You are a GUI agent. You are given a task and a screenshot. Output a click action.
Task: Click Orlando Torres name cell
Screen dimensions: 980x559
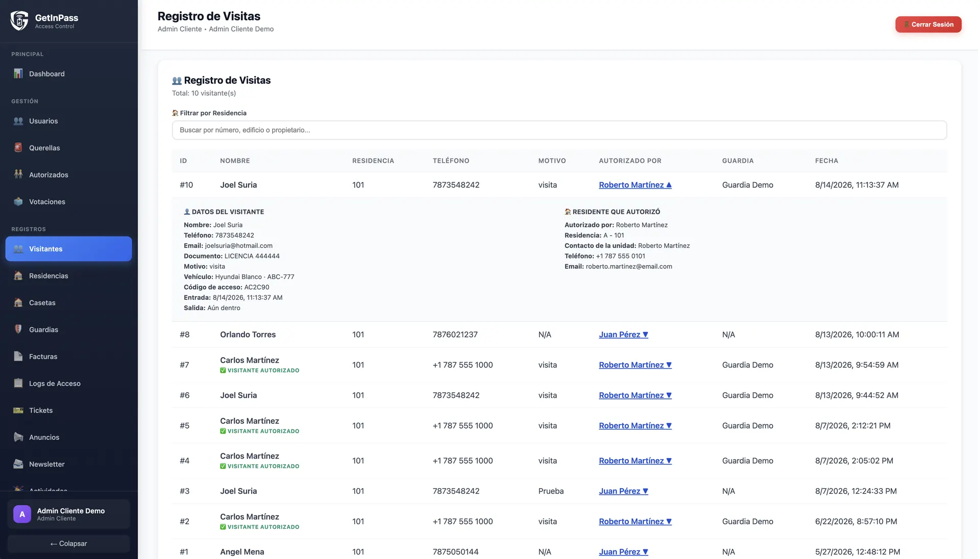coord(248,335)
